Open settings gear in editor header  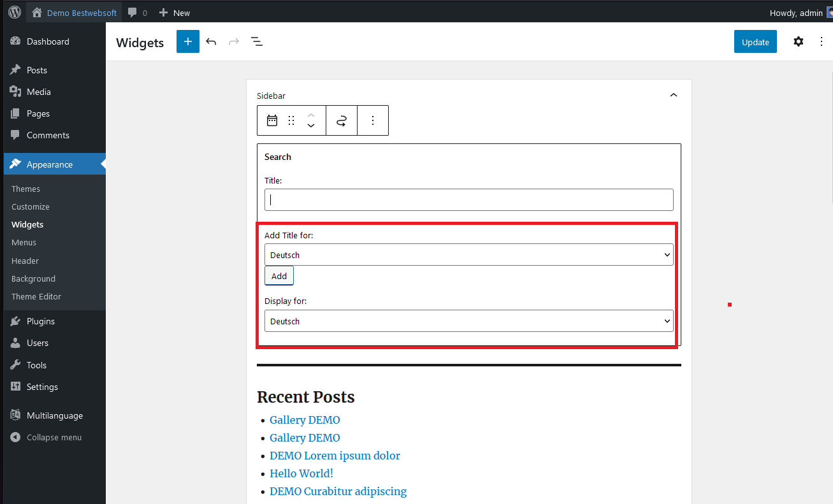pos(799,41)
